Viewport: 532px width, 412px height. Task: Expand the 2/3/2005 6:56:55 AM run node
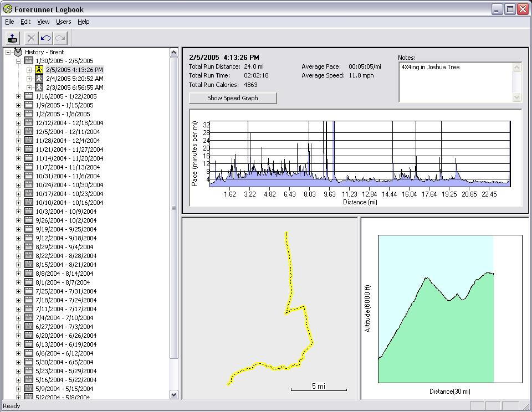[29, 87]
